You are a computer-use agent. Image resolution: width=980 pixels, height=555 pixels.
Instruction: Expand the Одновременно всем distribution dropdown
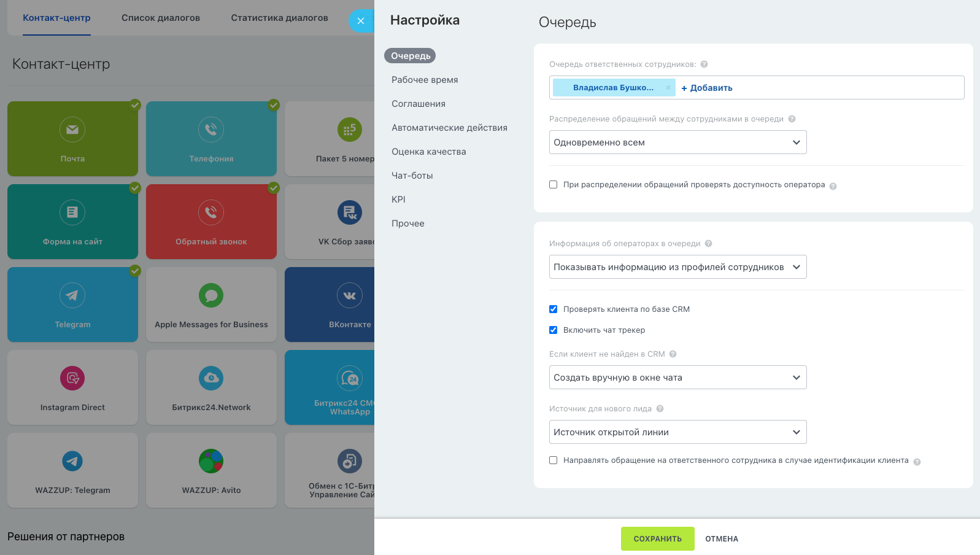pyautogui.click(x=677, y=142)
